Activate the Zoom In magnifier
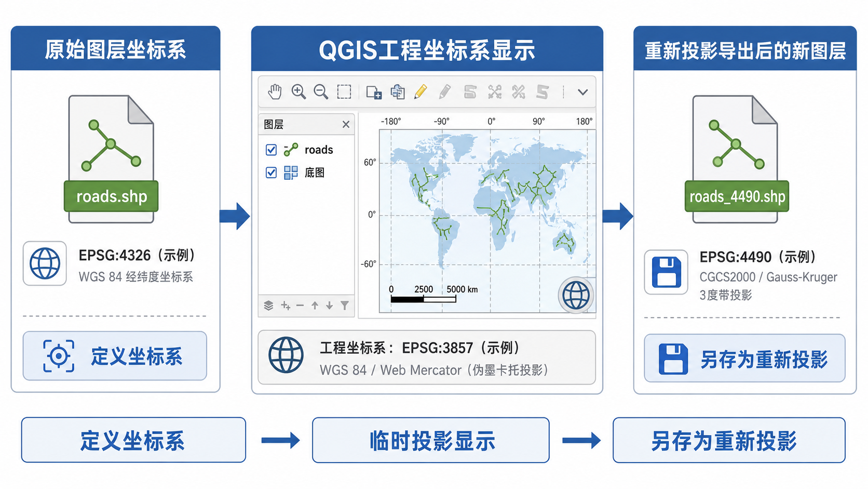This screenshot has width=868, height=489. [x=299, y=92]
